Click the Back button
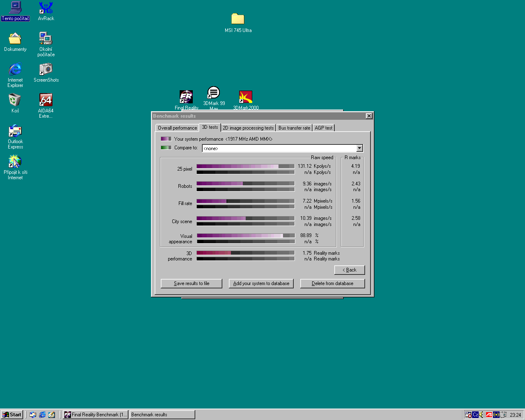The height and width of the screenshot is (420, 525). coord(349,270)
